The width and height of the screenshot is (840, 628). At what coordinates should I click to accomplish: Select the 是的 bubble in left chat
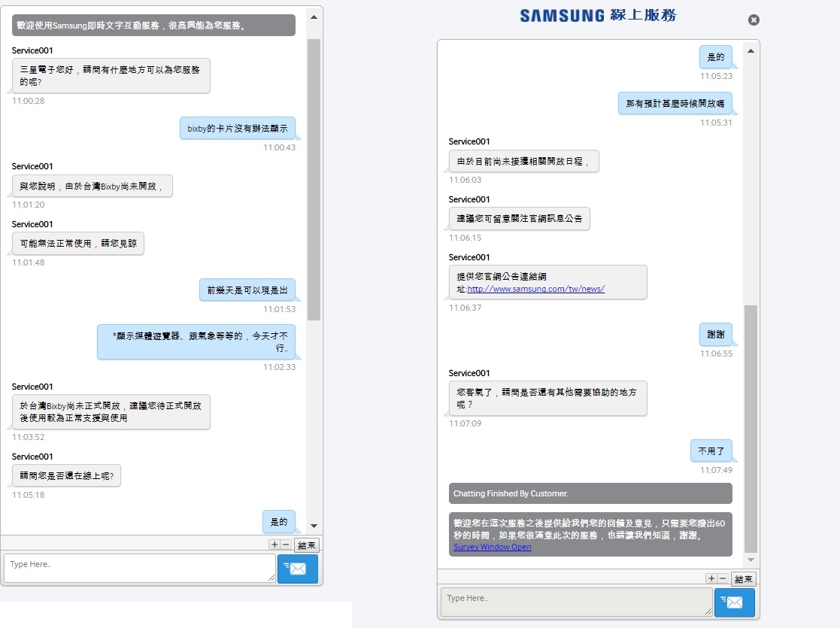point(278,522)
